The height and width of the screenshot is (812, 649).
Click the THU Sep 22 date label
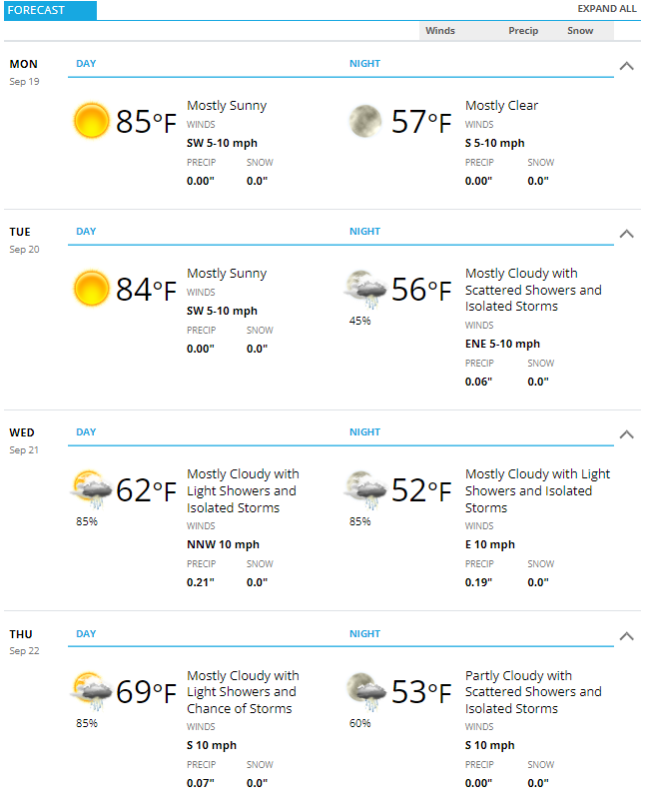[x=24, y=642]
